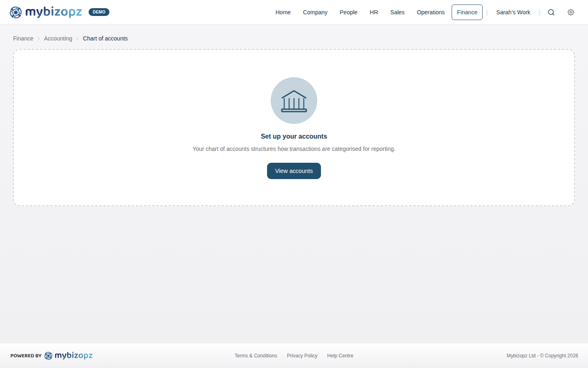Open the Operations menu

(x=431, y=12)
